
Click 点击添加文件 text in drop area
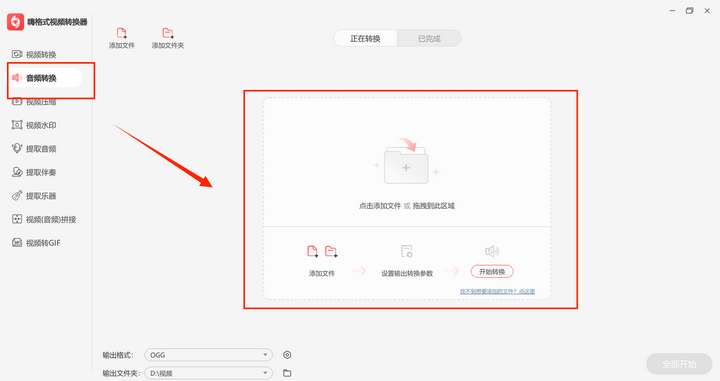click(x=380, y=206)
